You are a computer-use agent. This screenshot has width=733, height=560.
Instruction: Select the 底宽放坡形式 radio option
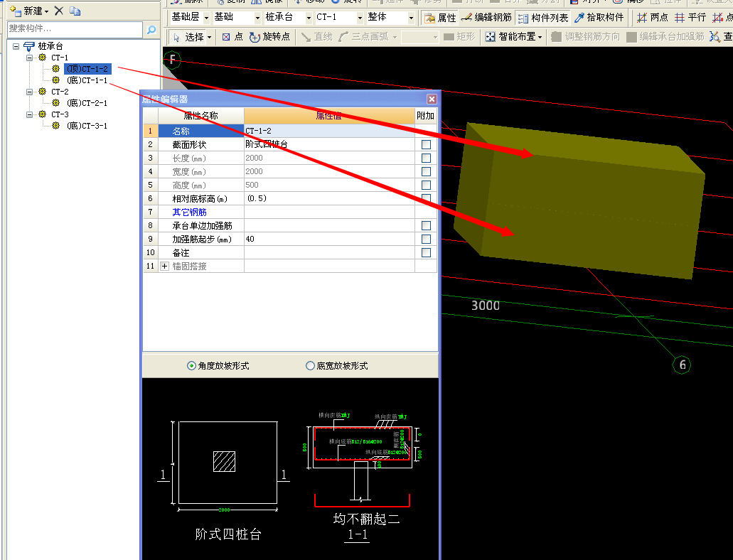click(310, 365)
